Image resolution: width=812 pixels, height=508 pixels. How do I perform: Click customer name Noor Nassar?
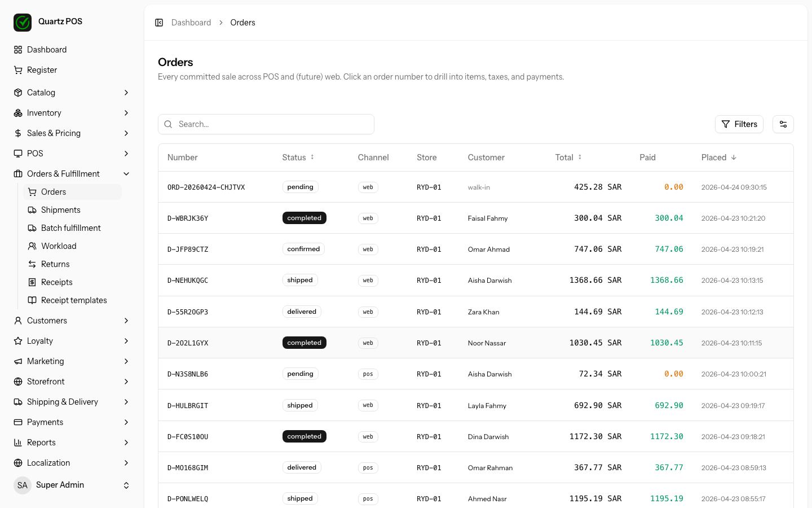pos(487,343)
